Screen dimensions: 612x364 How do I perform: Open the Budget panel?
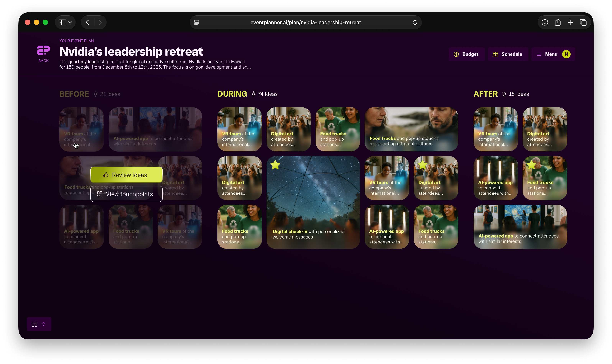coord(466,54)
